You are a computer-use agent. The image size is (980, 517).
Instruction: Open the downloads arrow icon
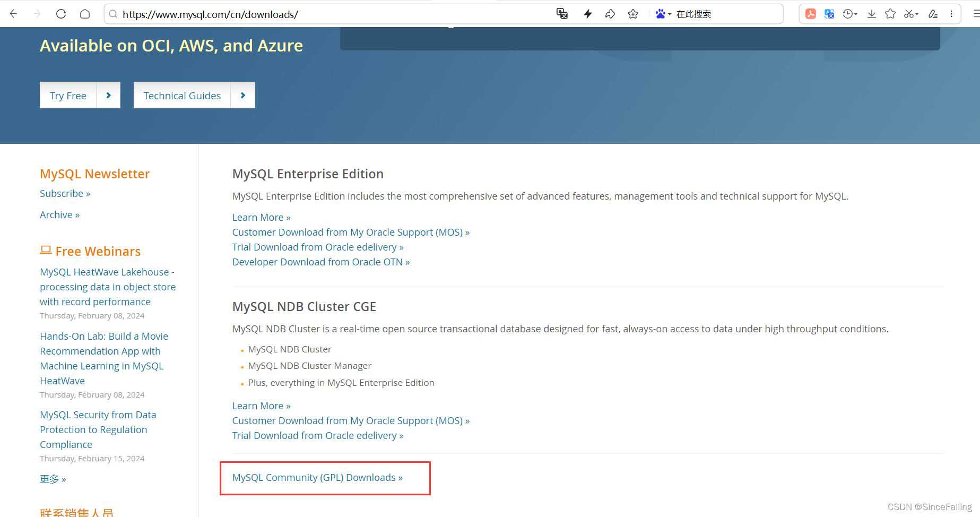point(872,14)
